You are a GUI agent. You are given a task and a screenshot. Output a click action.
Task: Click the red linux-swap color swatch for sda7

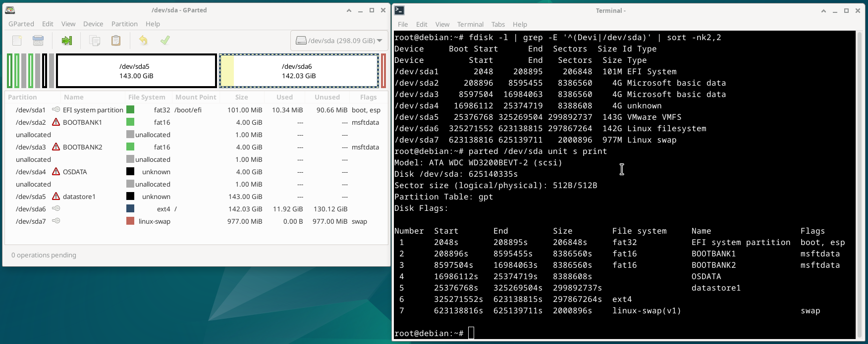[130, 221]
